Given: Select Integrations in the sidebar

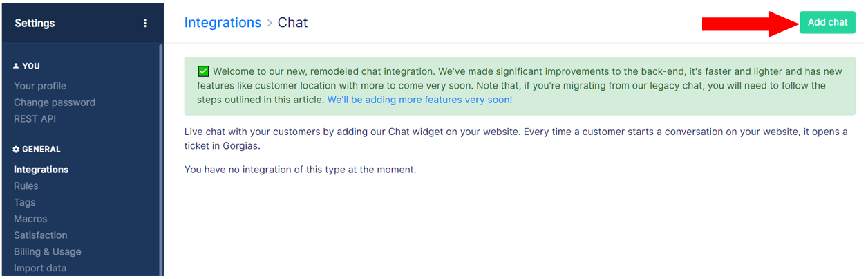Looking at the screenshot, I should coord(41,170).
